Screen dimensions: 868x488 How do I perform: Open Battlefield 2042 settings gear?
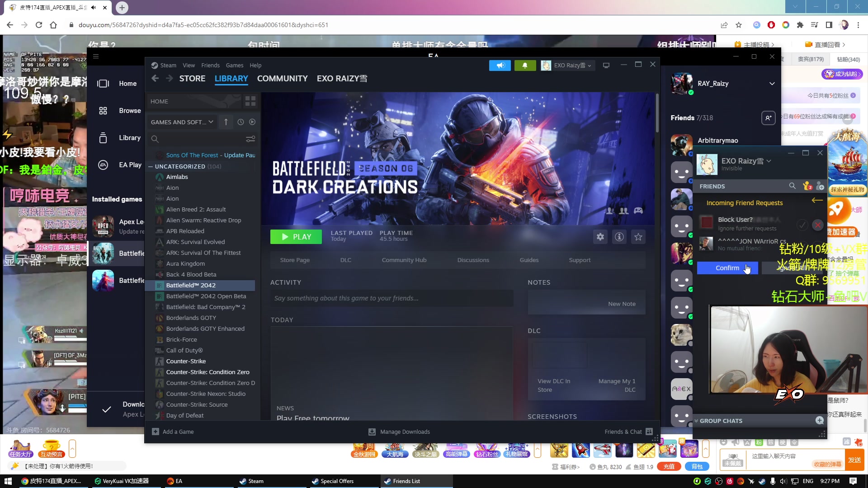tap(600, 237)
